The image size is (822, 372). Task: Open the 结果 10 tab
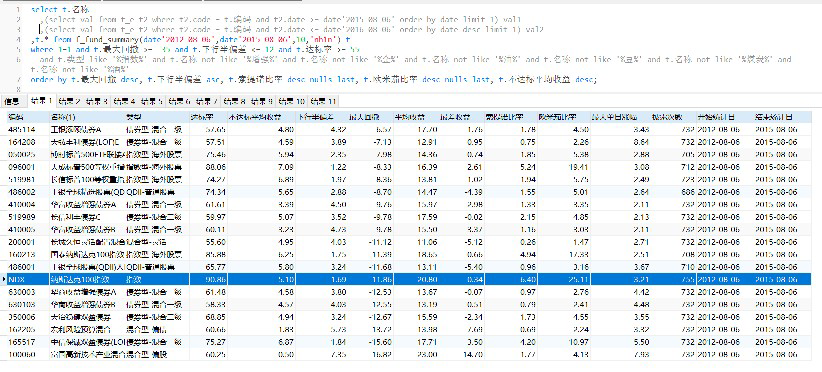(292, 101)
